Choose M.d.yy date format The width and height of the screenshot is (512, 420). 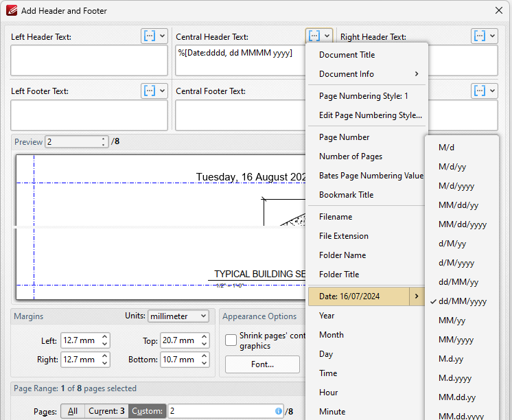tap(462, 359)
